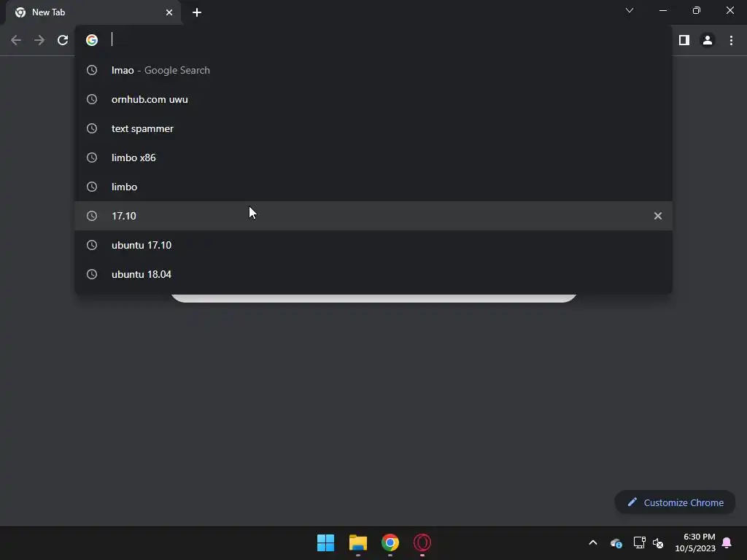This screenshot has height=560, width=747.
Task: Select the New Tab tab
Action: click(x=93, y=12)
